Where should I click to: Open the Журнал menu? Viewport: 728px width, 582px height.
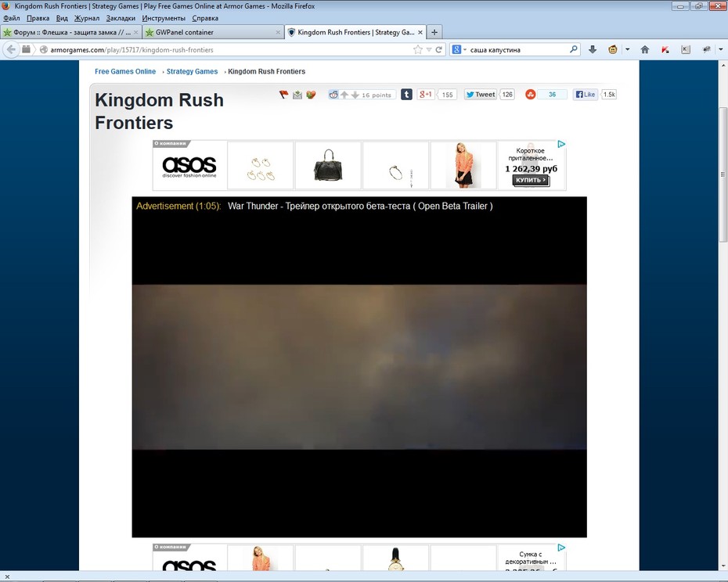click(x=87, y=18)
